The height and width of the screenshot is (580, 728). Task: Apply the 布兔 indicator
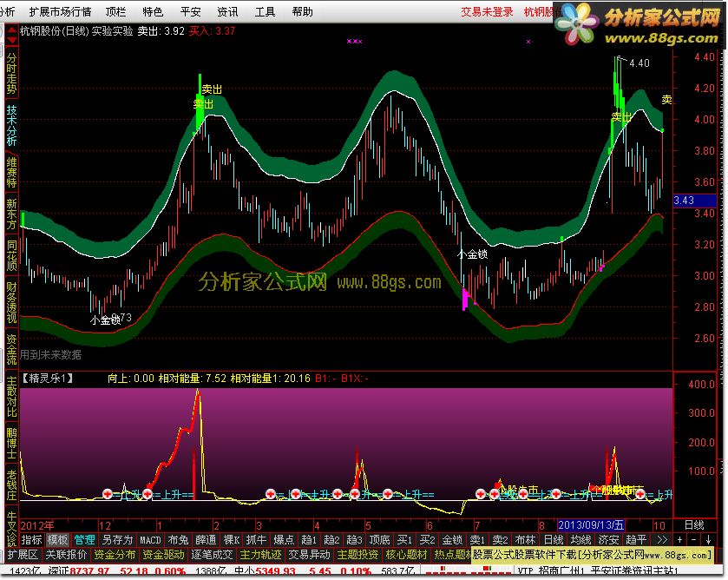coord(178,539)
